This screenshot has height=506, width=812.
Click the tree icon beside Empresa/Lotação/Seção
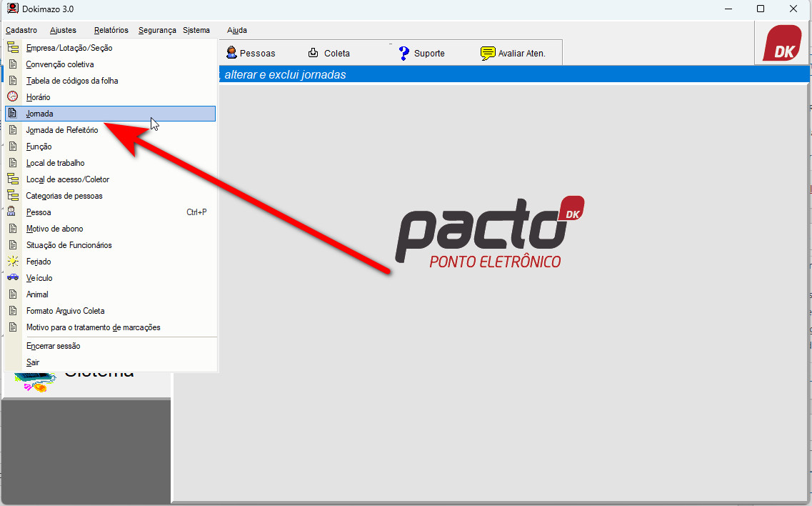[x=12, y=48]
